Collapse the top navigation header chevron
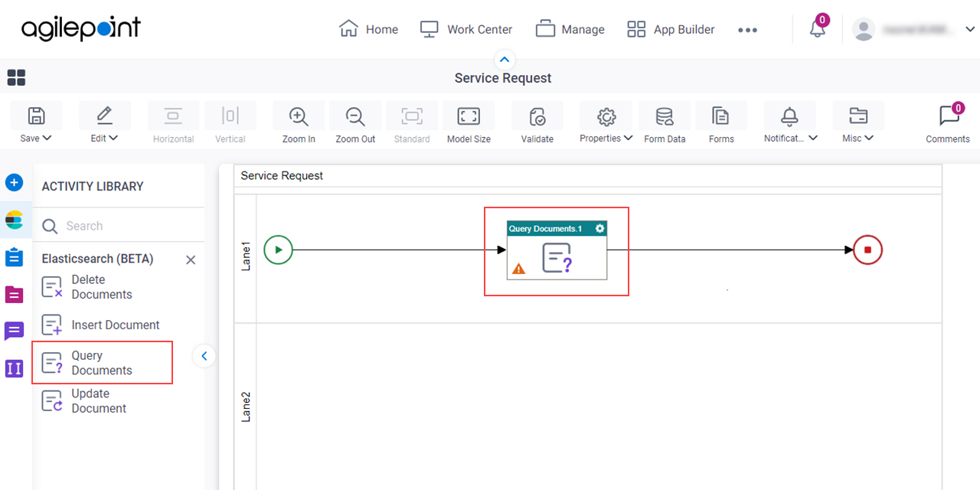This screenshot has width=980, height=490. [x=504, y=59]
